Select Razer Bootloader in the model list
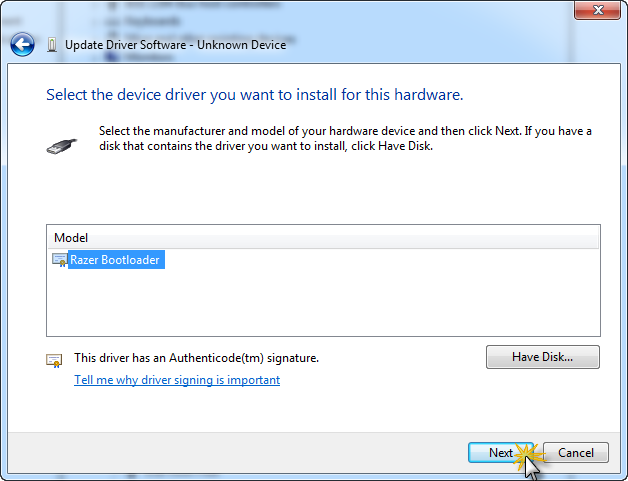 point(116,260)
